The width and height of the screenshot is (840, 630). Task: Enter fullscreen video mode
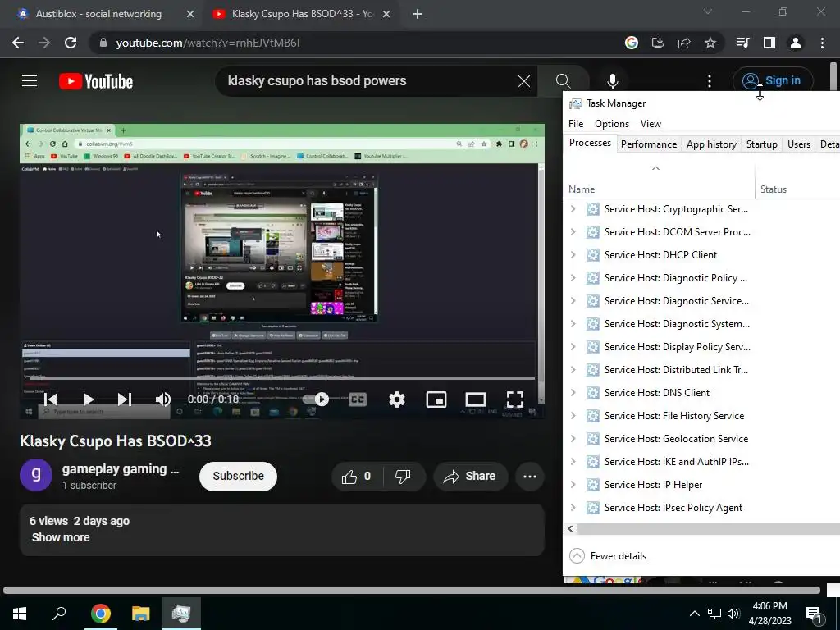pyautogui.click(x=515, y=399)
